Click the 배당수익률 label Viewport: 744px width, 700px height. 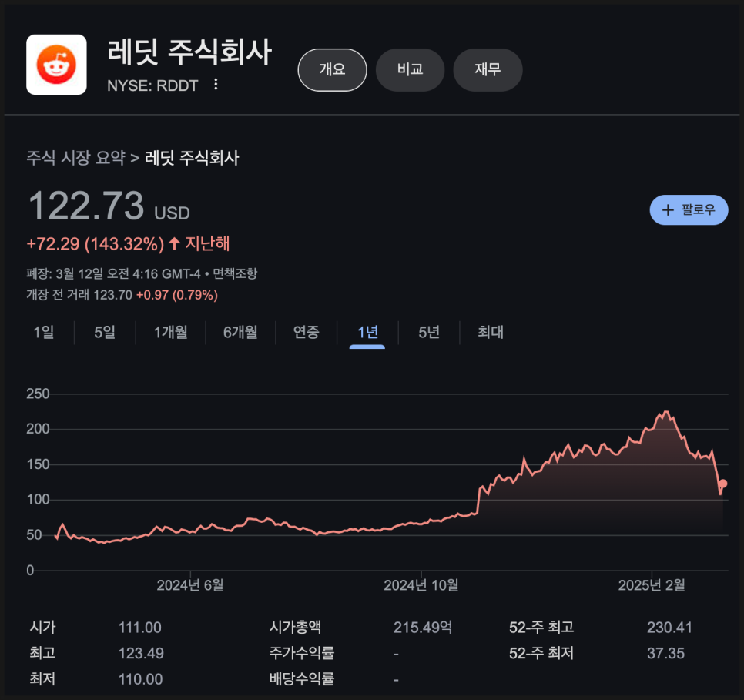pyautogui.click(x=302, y=678)
